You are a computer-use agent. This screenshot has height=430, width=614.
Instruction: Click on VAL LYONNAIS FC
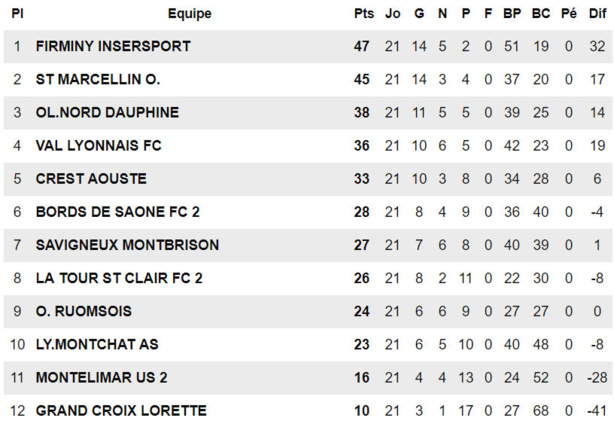click(98, 145)
